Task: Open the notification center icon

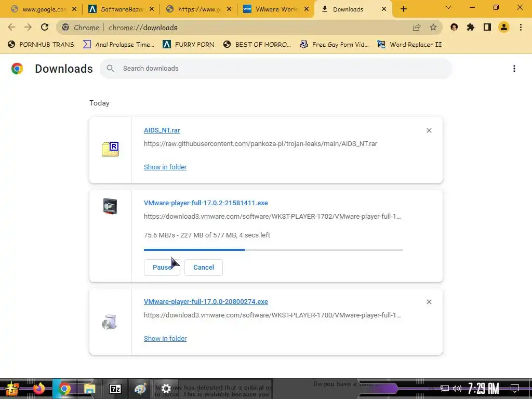Action: (x=515, y=389)
